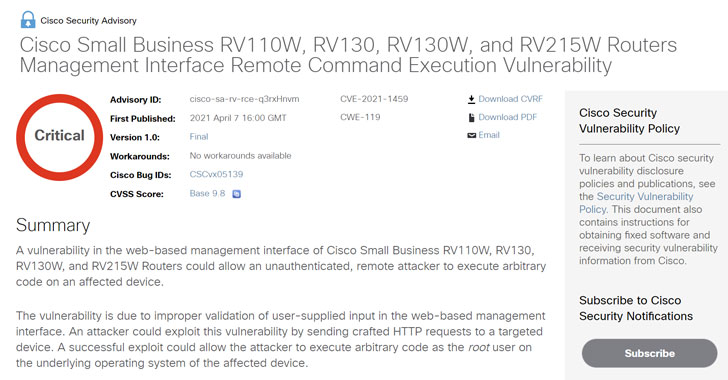Open the Download CVRF link
Image resolution: width=728 pixels, height=380 pixels.
[x=510, y=99]
